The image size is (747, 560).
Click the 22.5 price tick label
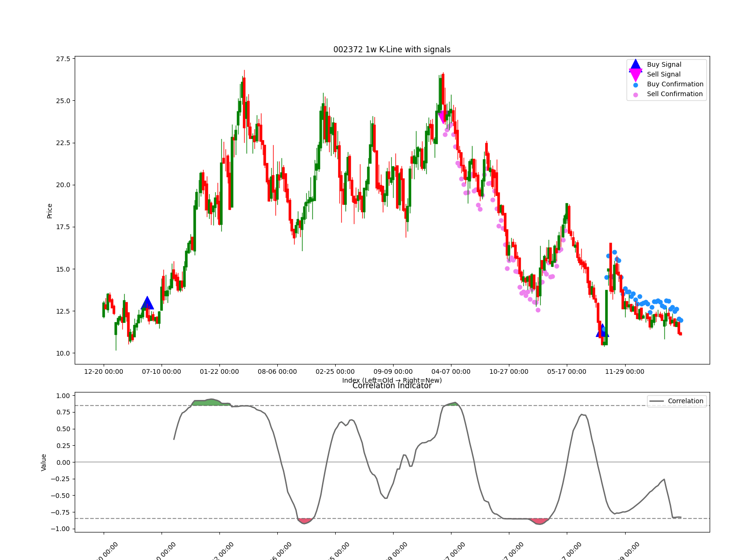pos(63,143)
